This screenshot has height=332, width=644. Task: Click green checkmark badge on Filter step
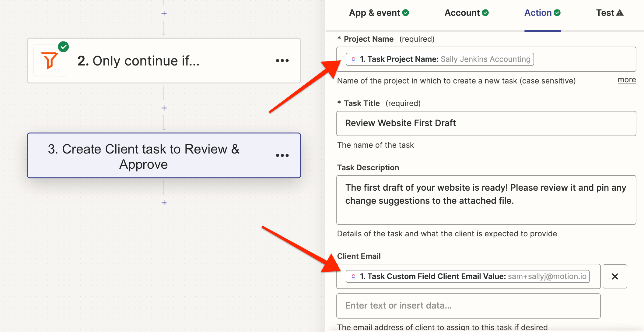point(63,47)
